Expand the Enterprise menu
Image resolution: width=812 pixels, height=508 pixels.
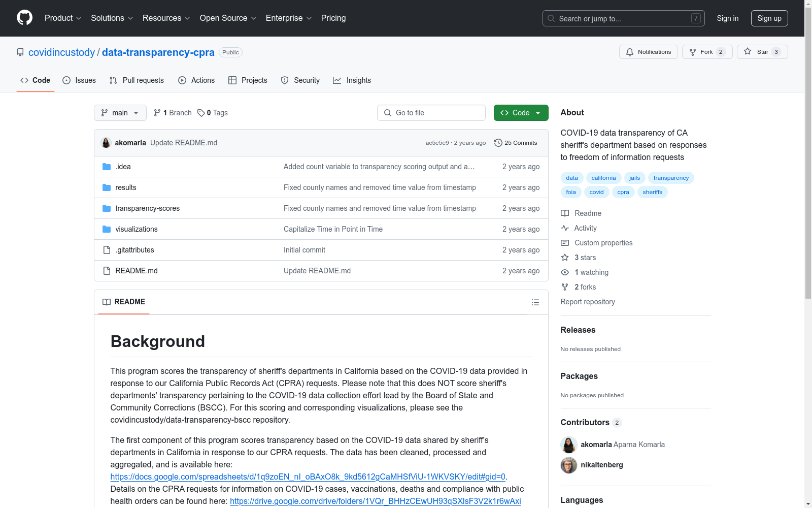pos(289,18)
